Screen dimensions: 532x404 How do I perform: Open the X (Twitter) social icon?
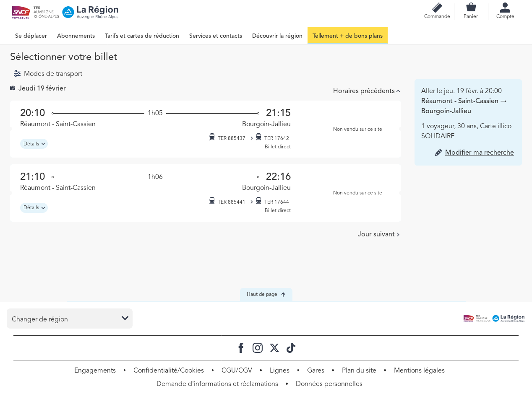(x=274, y=348)
